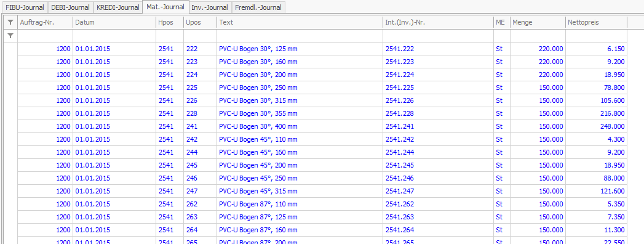
Task: Select row PVC-U Bogen 30°, 355 mm
Action: [x=322, y=113]
